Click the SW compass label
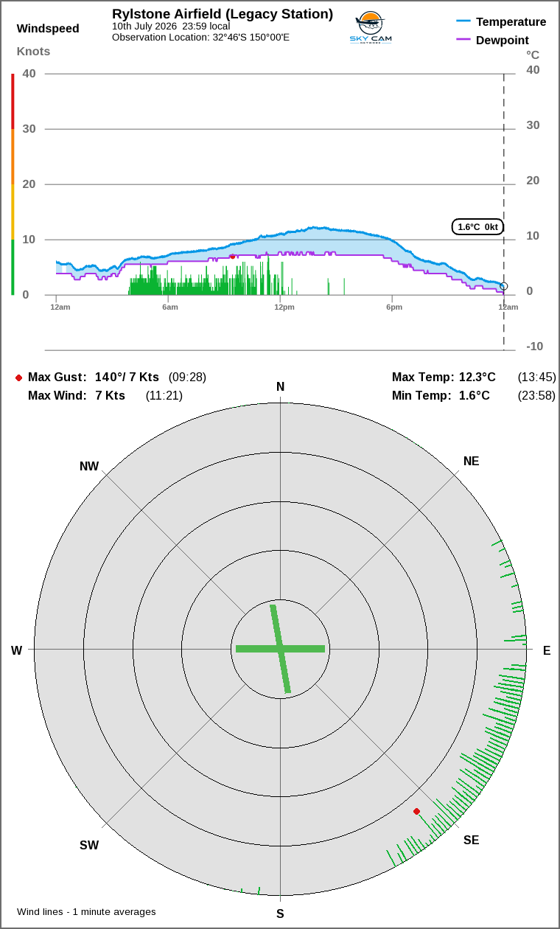This screenshot has height=929, width=560. [89, 846]
